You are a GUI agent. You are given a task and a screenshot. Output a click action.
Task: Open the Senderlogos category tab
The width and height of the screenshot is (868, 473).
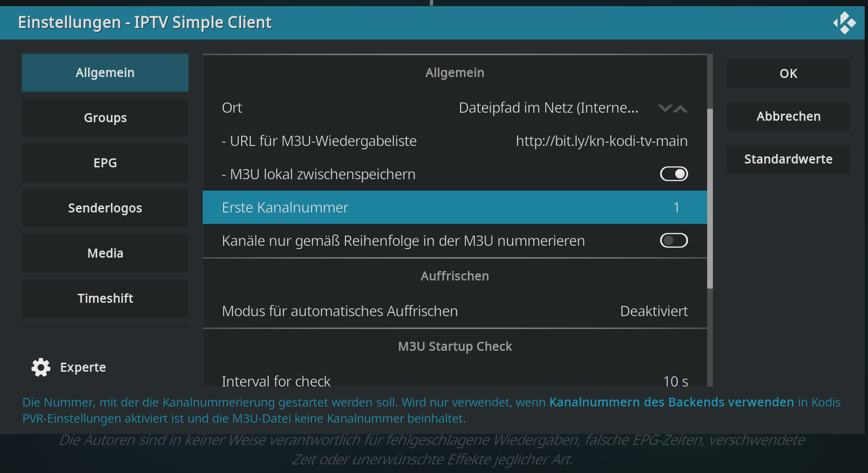click(105, 208)
